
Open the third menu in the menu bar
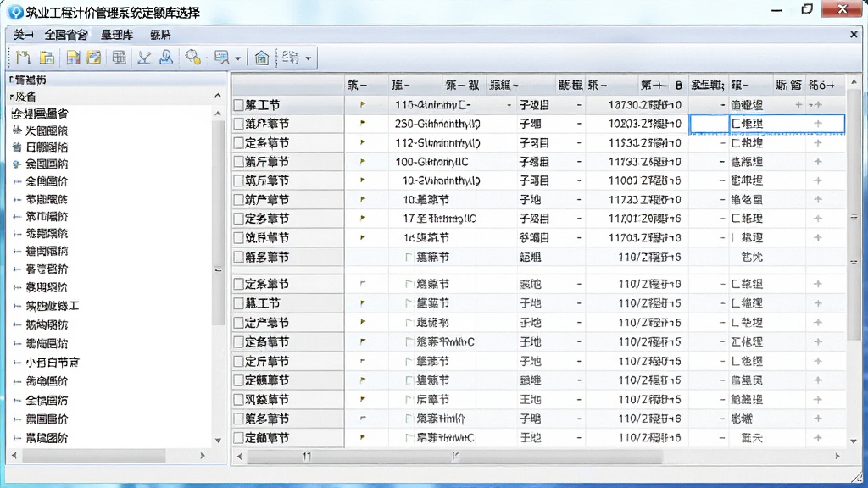117,35
